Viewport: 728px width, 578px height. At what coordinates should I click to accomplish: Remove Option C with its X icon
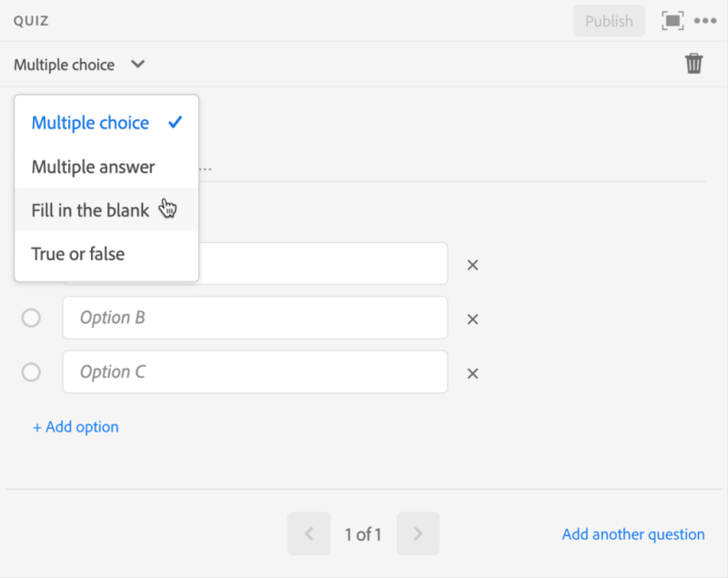472,373
